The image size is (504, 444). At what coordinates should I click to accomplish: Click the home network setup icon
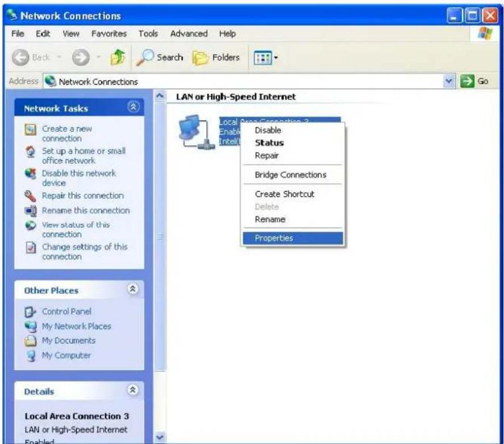point(31,151)
